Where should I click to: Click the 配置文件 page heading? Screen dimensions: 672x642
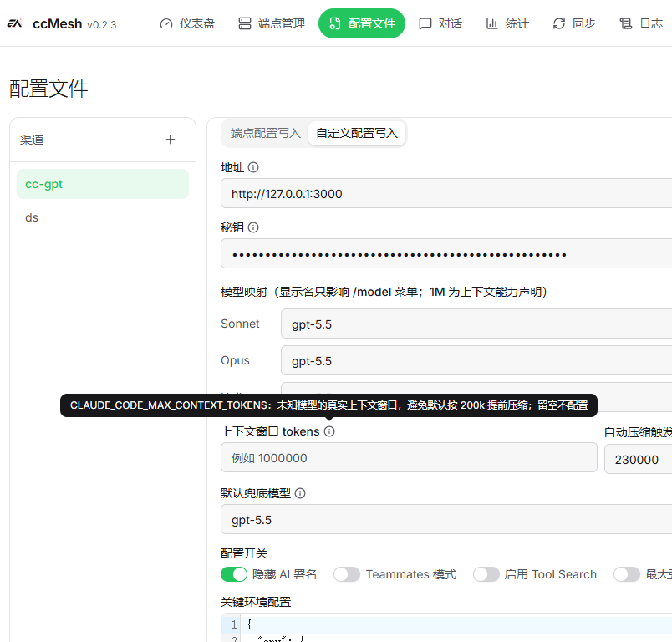pyautogui.click(x=48, y=89)
